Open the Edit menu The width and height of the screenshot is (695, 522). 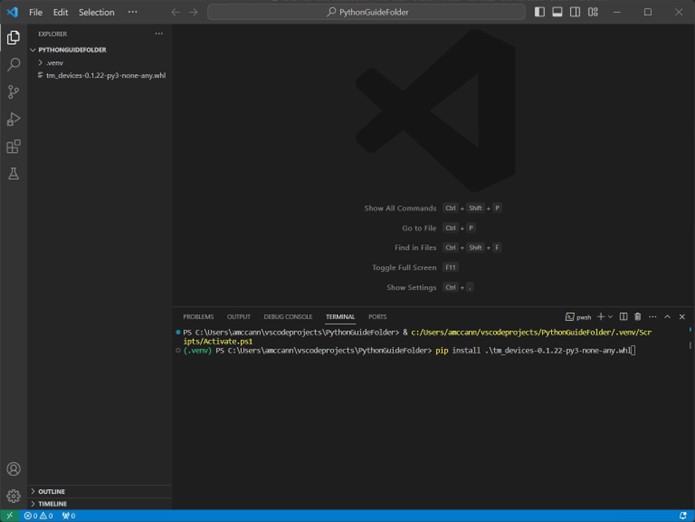coord(60,12)
